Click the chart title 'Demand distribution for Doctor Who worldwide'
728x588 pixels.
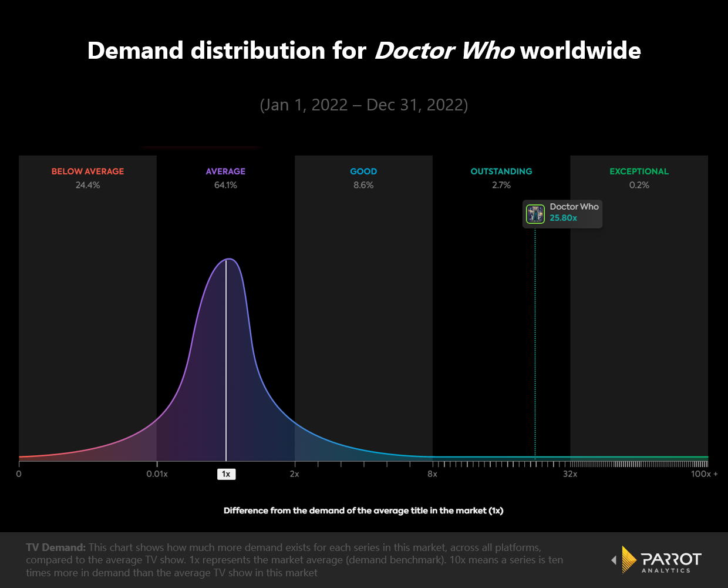(364, 51)
